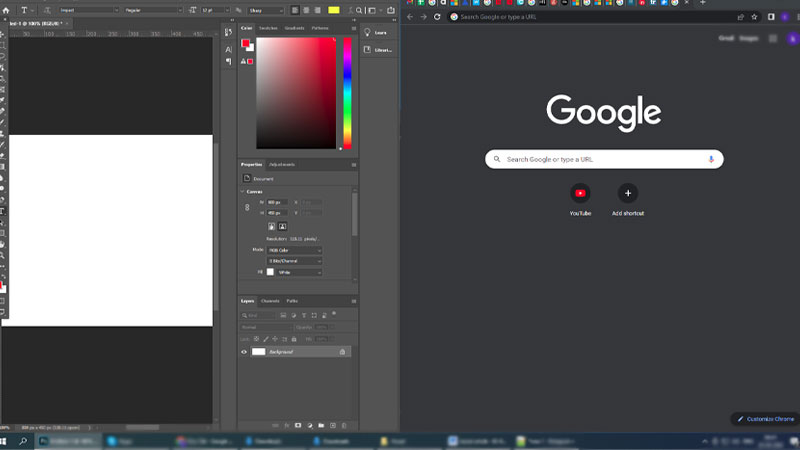Click the Background layer lock icon
The height and width of the screenshot is (450, 800).
pos(342,352)
